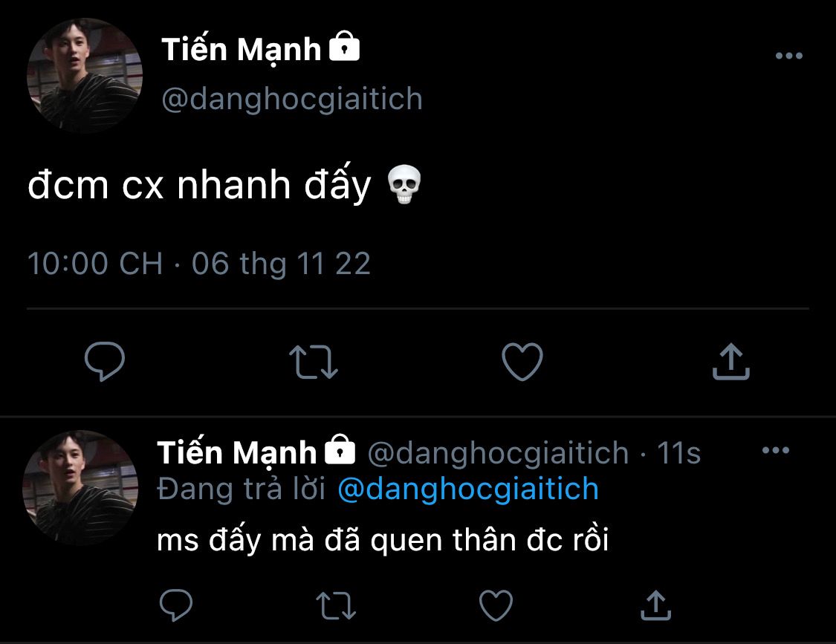Tap the share icon on the reply tweet
Screen dimensions: 836x644
tap(656, 605)
